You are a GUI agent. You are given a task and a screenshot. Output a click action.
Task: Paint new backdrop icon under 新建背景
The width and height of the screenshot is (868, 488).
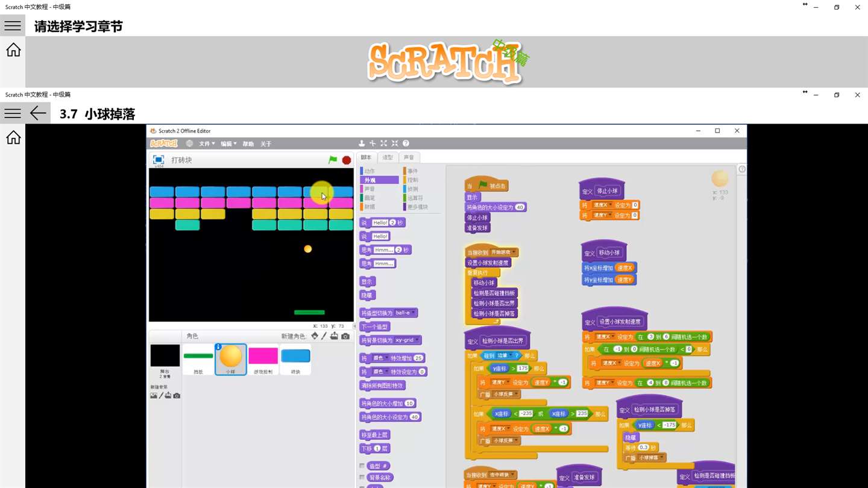pos(161,396)
